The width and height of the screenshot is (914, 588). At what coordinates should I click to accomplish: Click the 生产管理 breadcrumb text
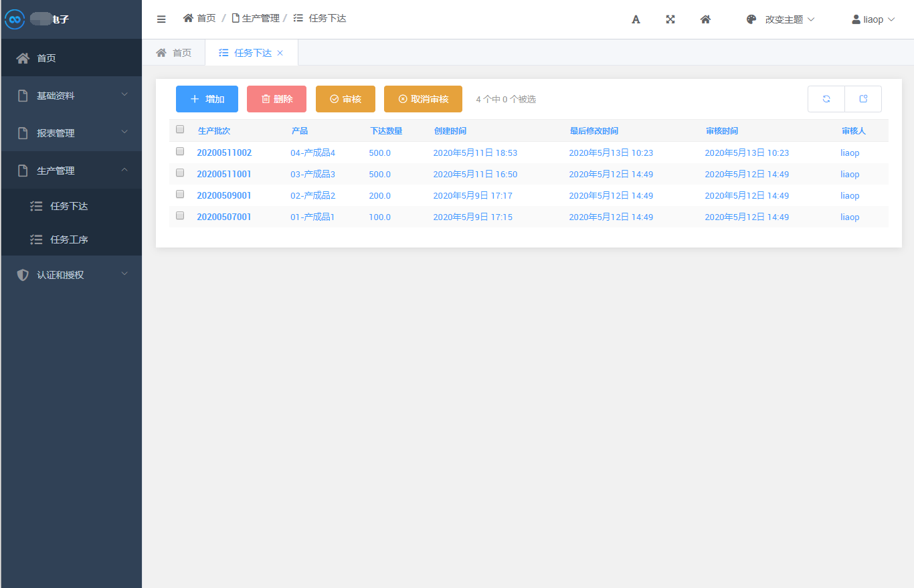coord(261,18)
